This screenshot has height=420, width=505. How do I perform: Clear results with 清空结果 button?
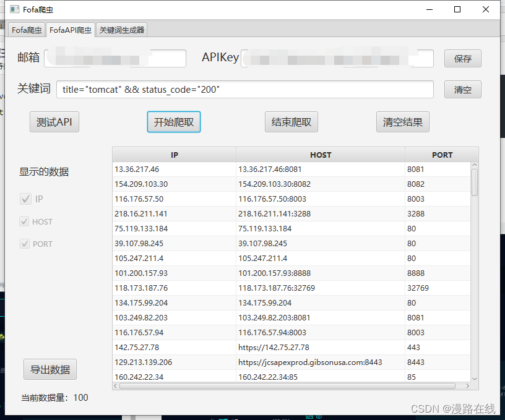click(403, 122)
